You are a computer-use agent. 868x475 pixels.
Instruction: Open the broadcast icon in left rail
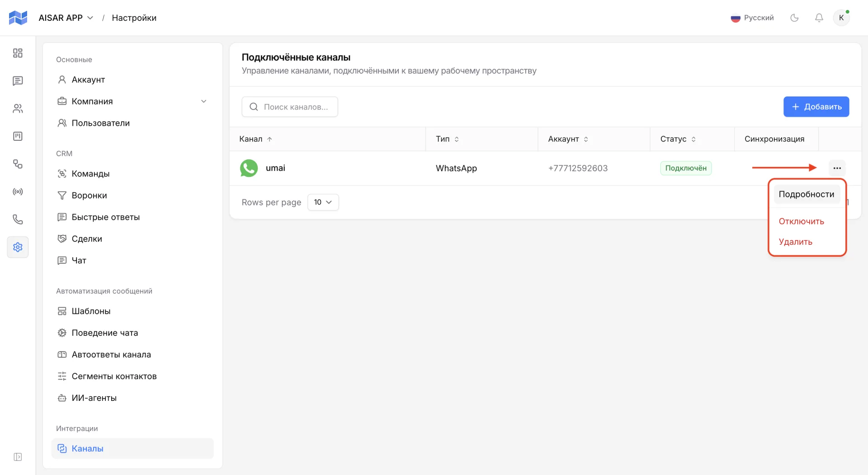18,192
